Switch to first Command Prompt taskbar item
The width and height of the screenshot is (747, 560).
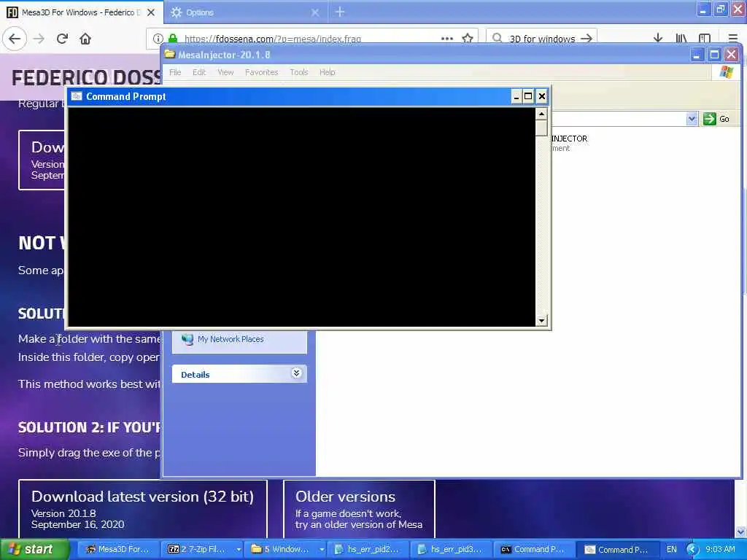coord(533,550)
